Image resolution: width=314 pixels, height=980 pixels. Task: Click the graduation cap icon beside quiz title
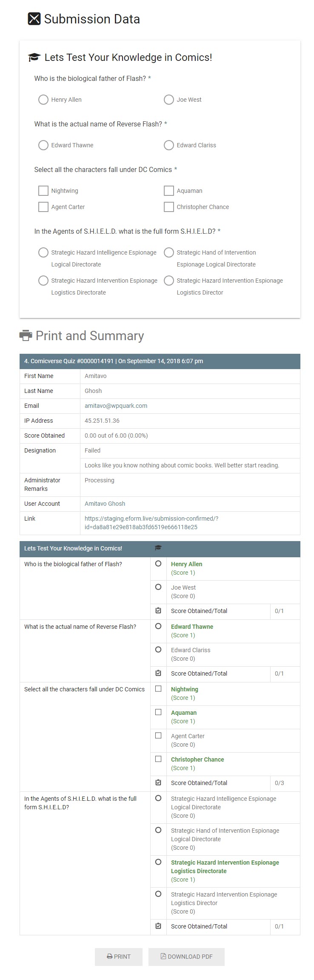point(34,57)
